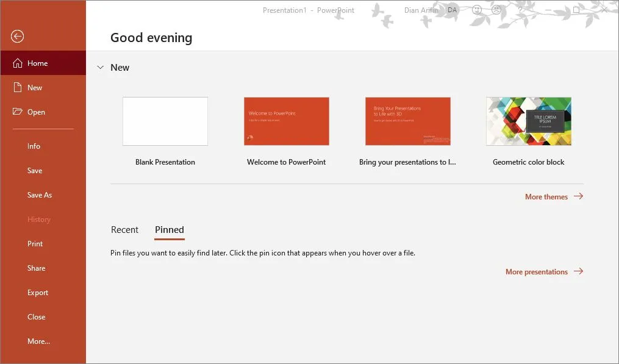The height and width of the screenshot is (364, 619).
Task: Open More presentations
Action: point(535,271)
